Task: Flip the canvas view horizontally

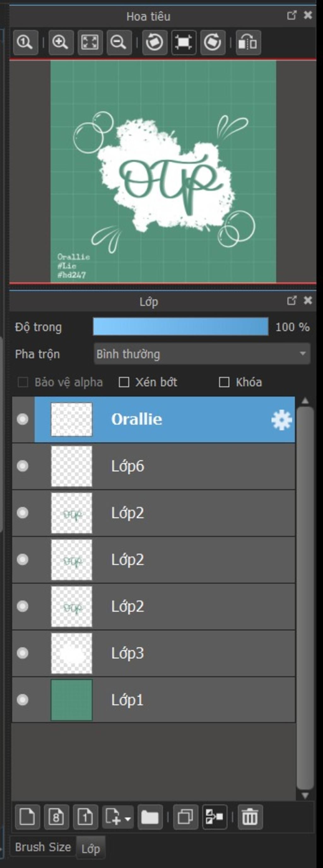Action: (248, 43)
